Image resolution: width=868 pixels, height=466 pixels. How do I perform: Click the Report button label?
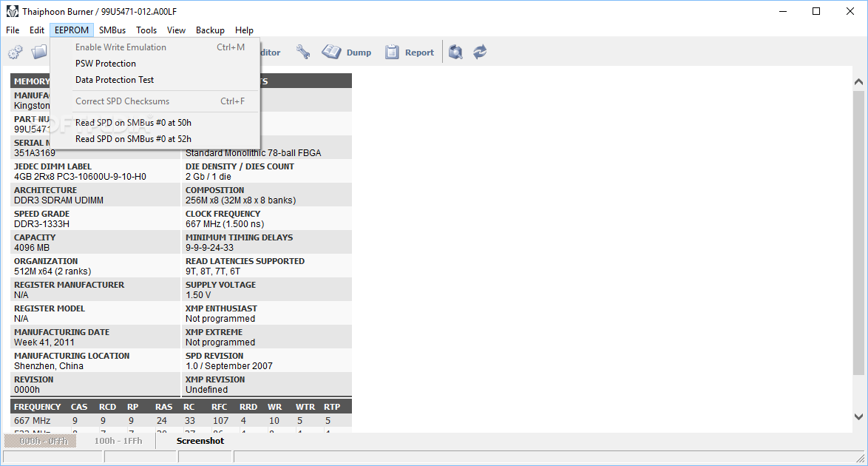point(420,53)
